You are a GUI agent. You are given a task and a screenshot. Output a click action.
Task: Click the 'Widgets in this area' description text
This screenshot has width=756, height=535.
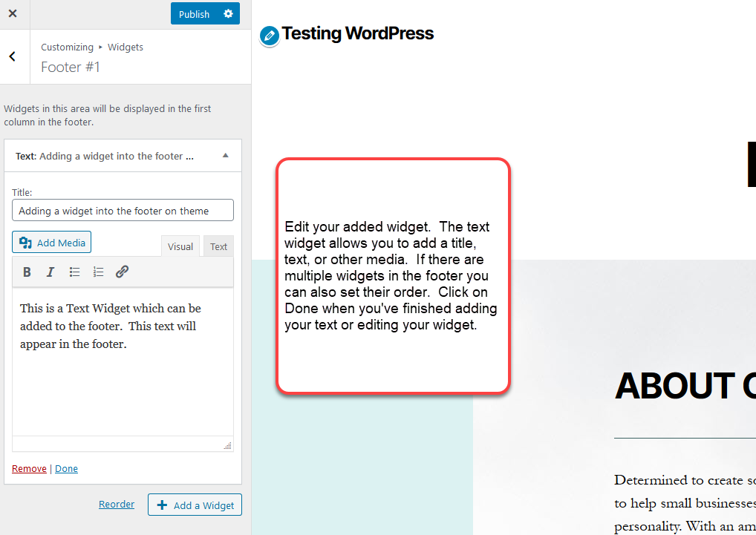coord(108,115)
